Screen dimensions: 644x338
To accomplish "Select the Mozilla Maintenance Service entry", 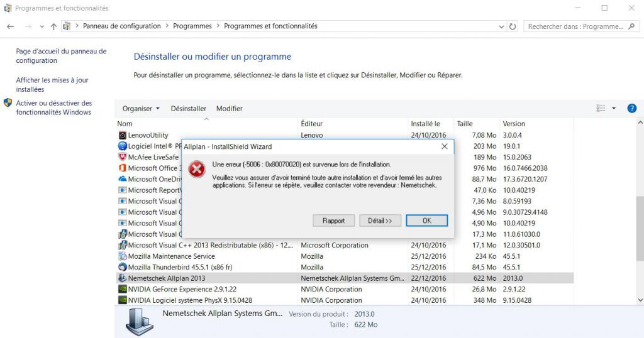I will pyautogui.click(x=171, y=256).
